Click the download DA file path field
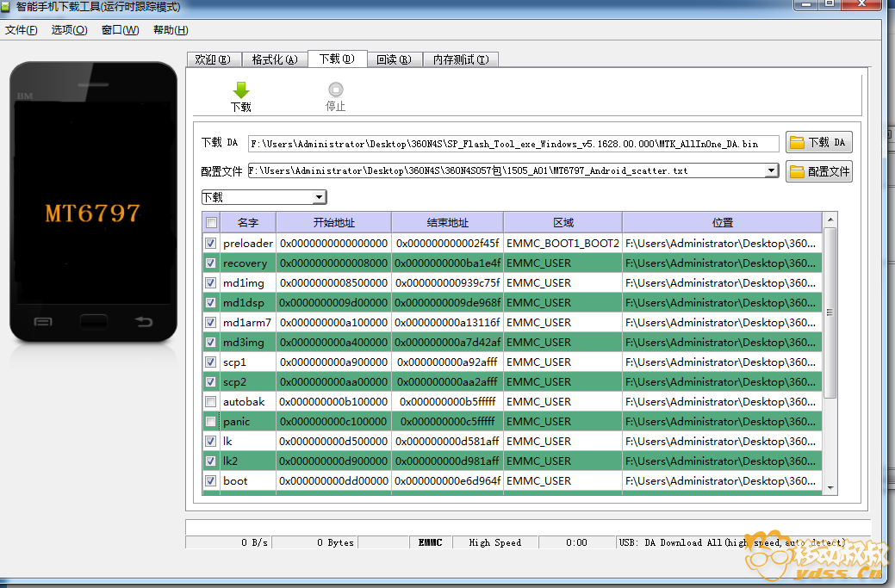This screenshot has width=895, height=588. tap(513, 144)
